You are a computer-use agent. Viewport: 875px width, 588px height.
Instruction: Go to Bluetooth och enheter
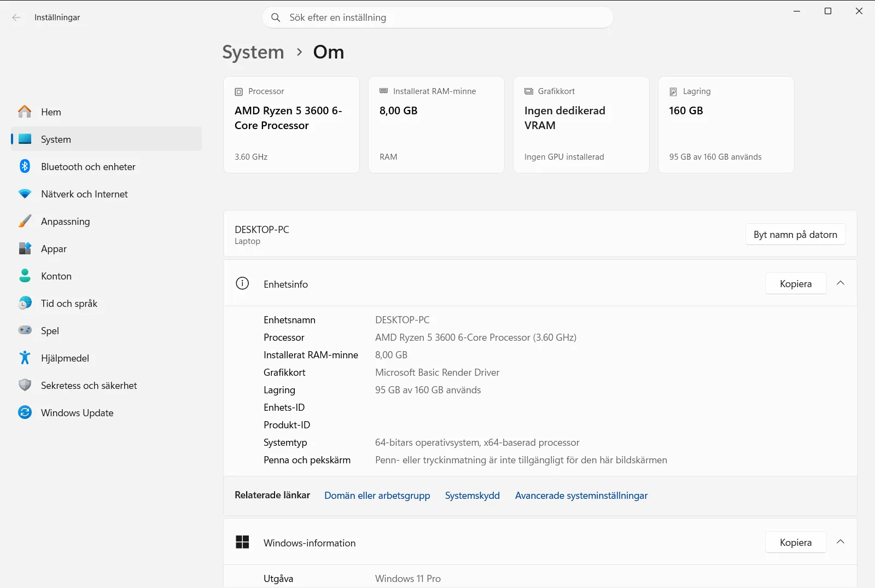(106, 166)
